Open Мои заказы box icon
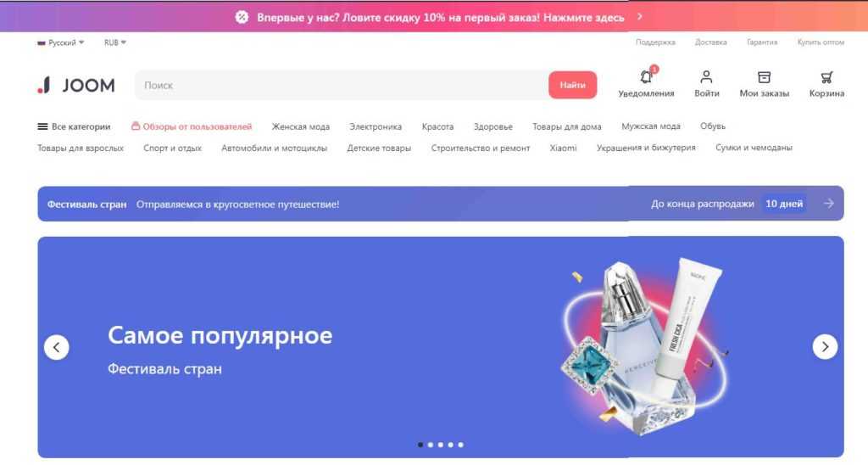Screen dimensions: 868x465 (764, 77)
